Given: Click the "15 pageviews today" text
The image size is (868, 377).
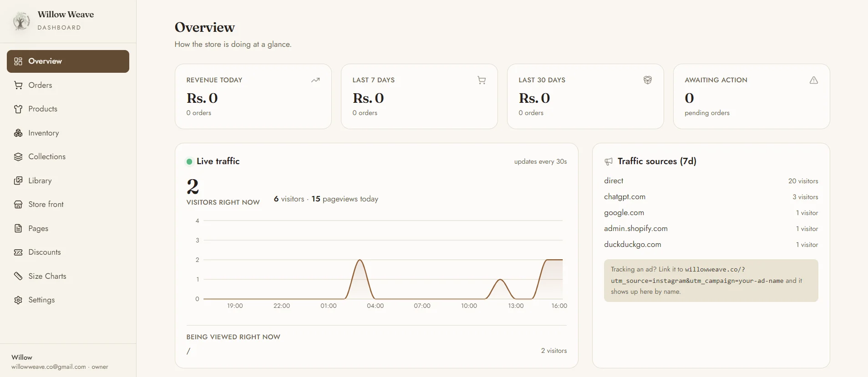Looking at the screenshot, I should coord(345,199).
